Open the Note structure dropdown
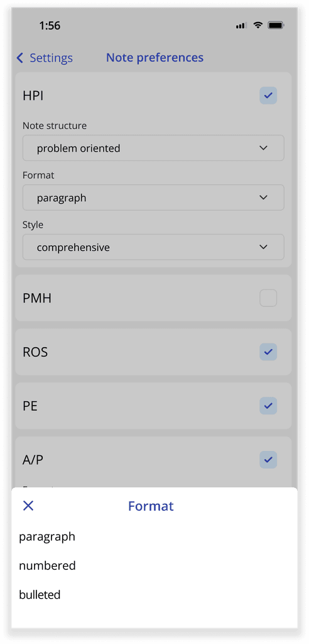This screenshot has width=309, height=644. 153,148
